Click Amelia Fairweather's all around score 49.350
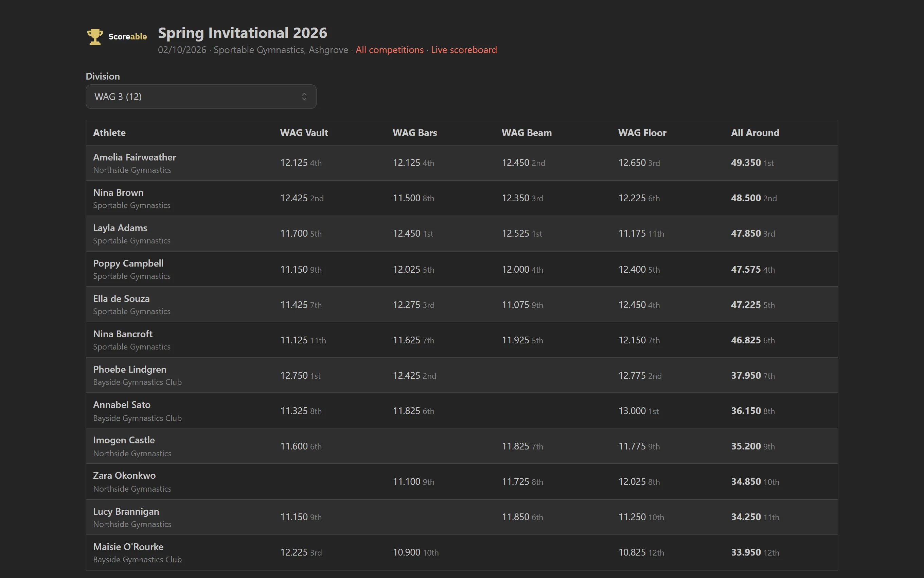 746,163
